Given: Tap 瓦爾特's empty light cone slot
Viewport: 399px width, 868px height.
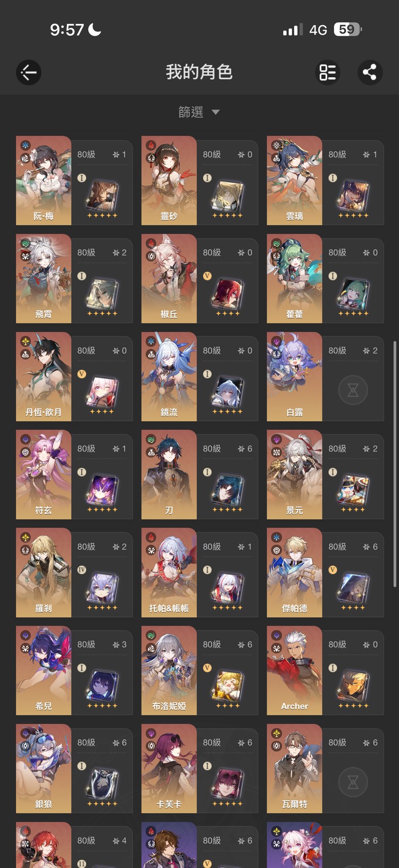Looking at the screenshot, I should pos(353,782).
